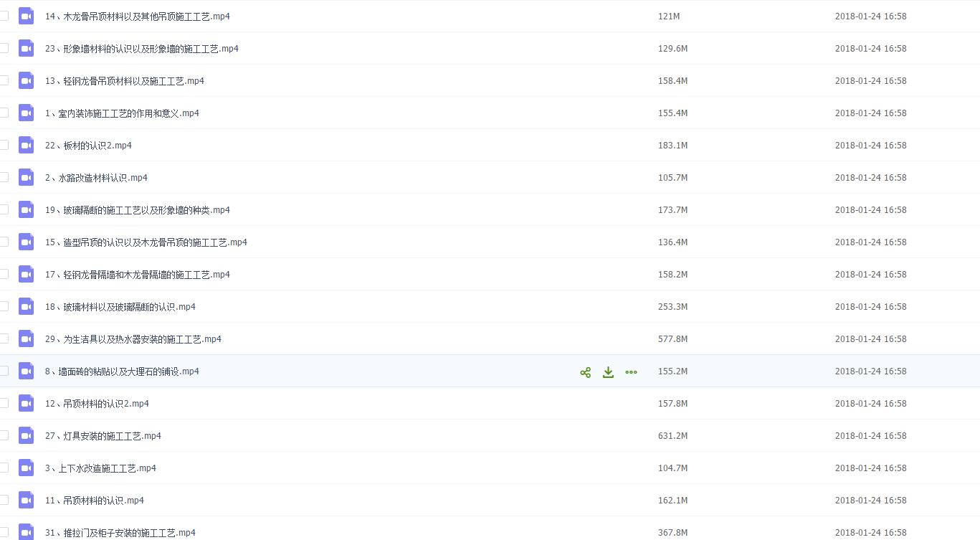
Task: Check the box for 2、水路改造材料认识.mp4
Action: click(4, 177)
